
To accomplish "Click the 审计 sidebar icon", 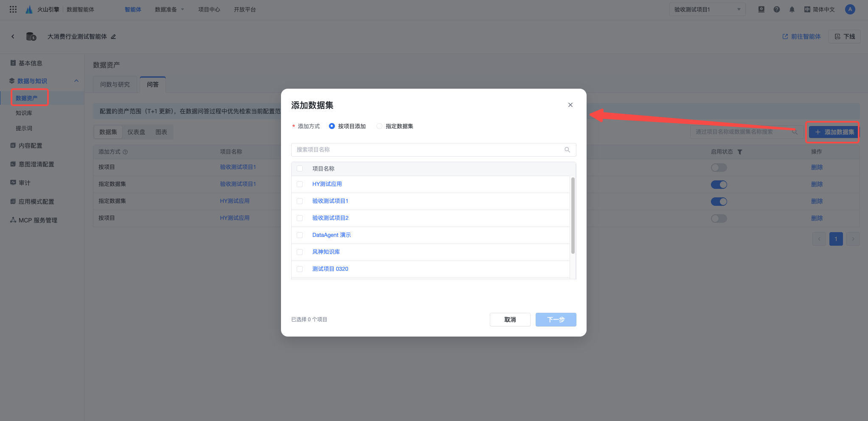I will pyautogui.click(x=13, y=182).
